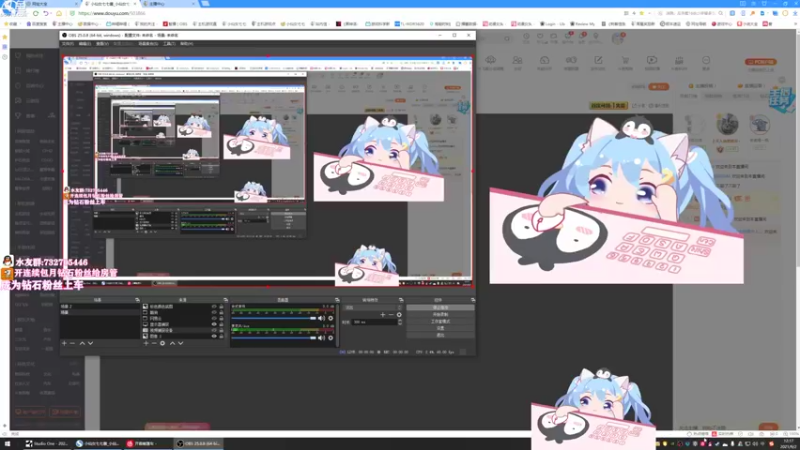Screen dimensions: 800x450
Task: Mute the second mixer channel speaker icon
Action: [321, 338]
